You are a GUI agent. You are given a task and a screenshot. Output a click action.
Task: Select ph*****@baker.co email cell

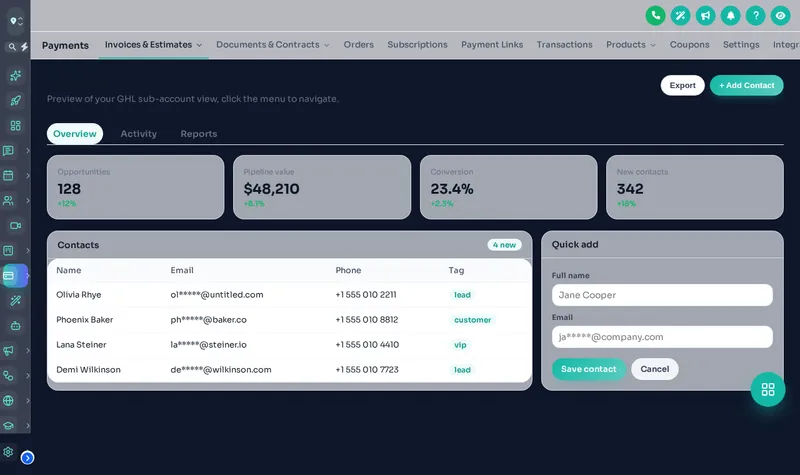[x=208, y=320]
